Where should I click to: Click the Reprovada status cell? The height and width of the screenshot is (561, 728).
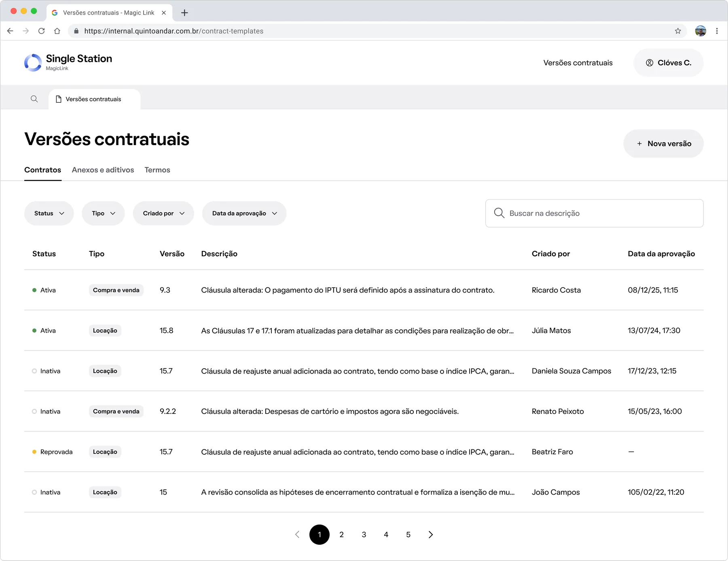[x=53, y=452]
